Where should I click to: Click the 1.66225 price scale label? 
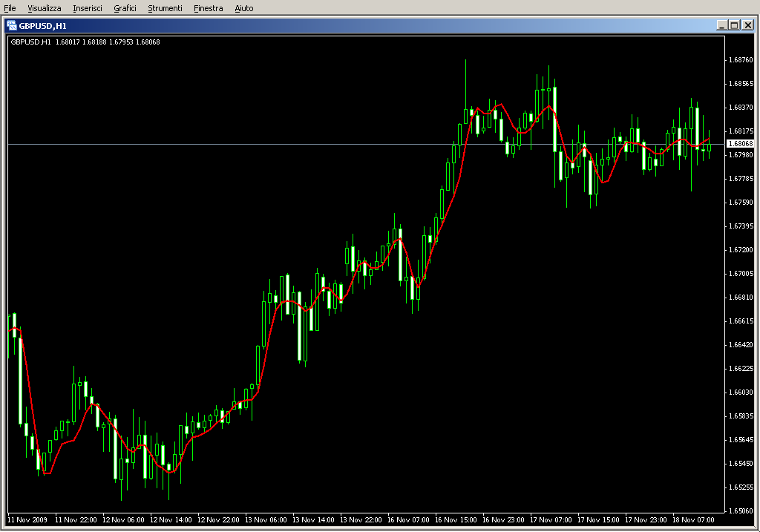pyautogui.click(x=741, y=369)
